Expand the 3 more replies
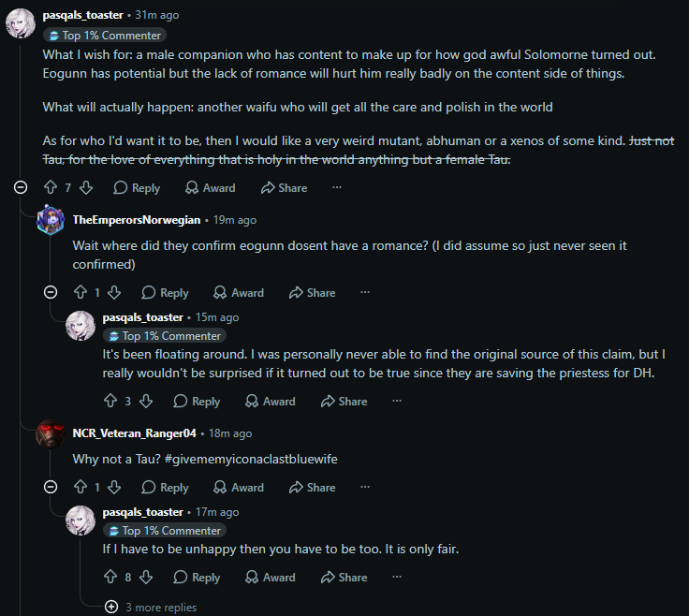689x616 pixels. pos(151,608)
